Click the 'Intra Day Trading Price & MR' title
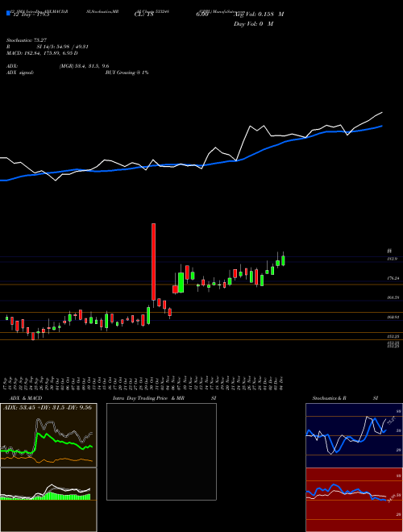This screenshot has height=532, width=403. coord(148,398)
